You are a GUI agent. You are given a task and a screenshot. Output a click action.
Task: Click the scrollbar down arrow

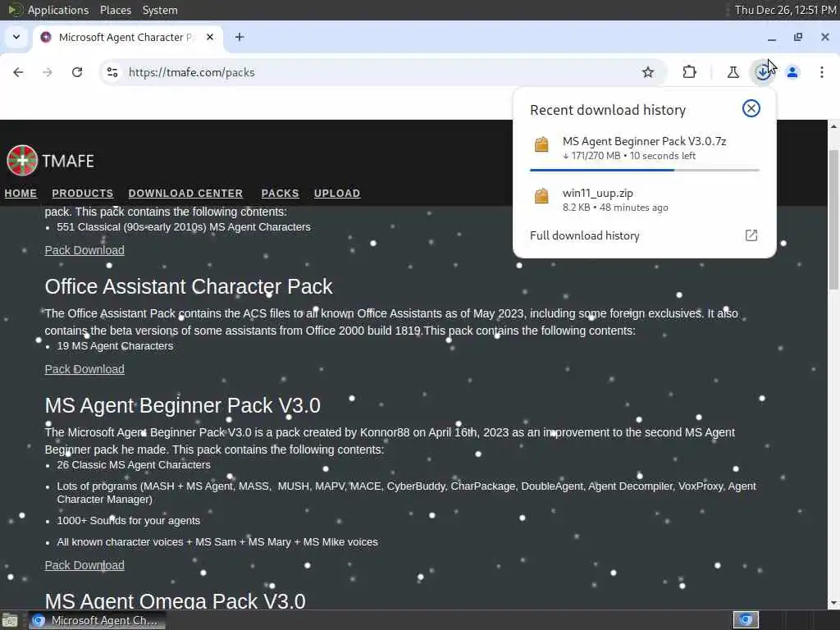pos(833,604)
